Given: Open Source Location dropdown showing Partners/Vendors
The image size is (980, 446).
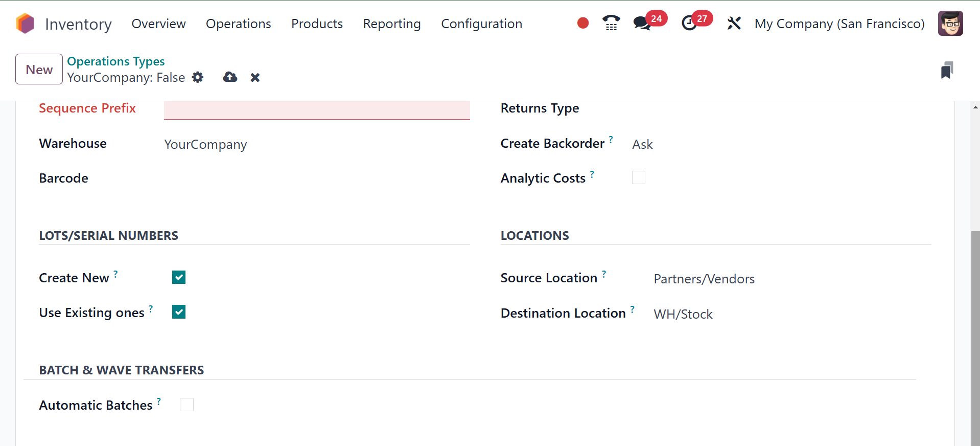Looking at the screenshot, I should (x=704, y=279).
